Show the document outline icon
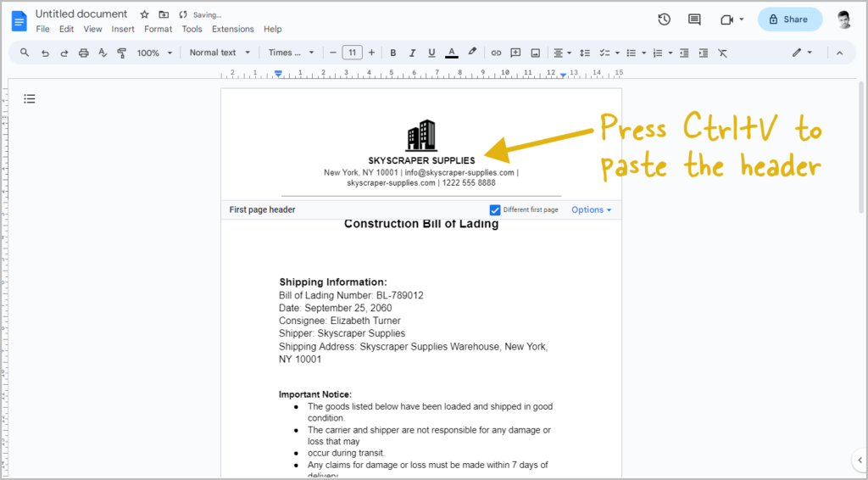This screenshot has height=480, width=868. (x=30, y=99)
